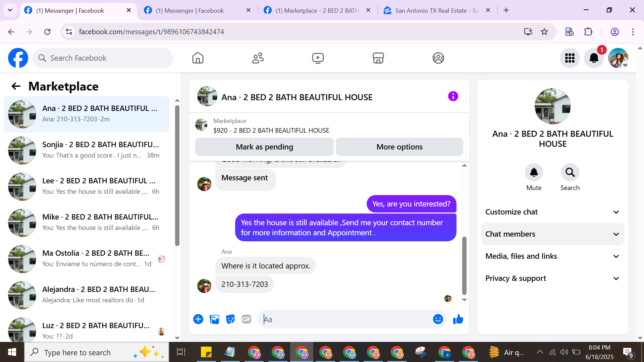Switch to the second Messenger tab
The height and width of the screenshot is (362, 644).
pos(197,10)
